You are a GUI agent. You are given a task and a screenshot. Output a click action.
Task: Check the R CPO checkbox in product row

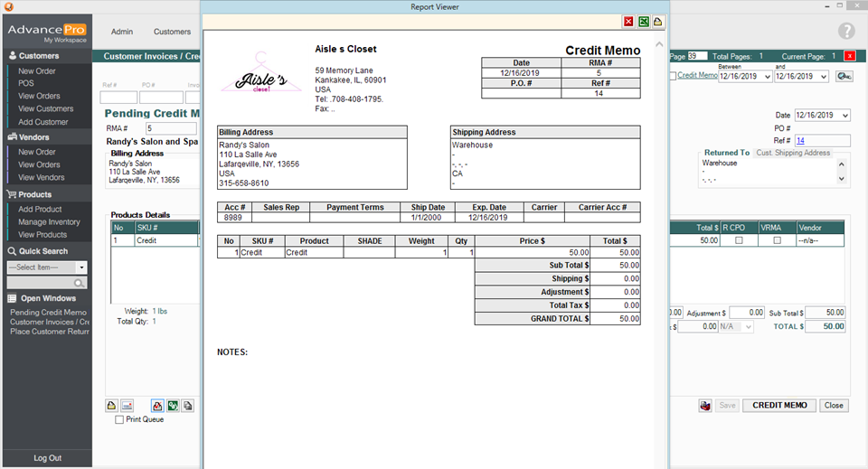pyautogui.click(x=739, y=241)
